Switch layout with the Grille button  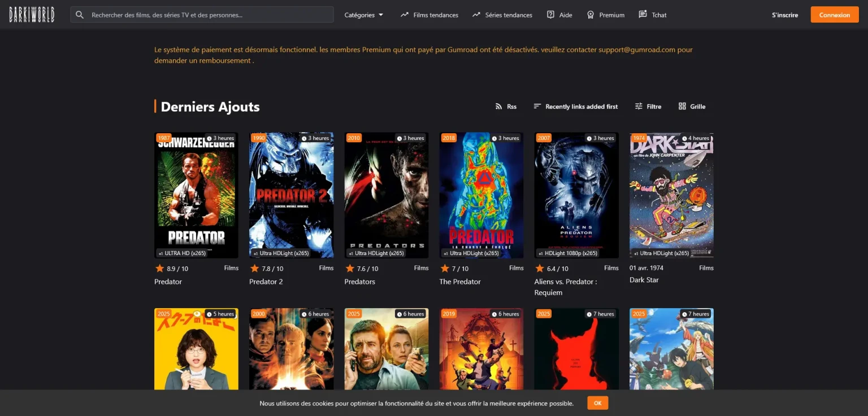pyautogui.click(x=692, y=106)
